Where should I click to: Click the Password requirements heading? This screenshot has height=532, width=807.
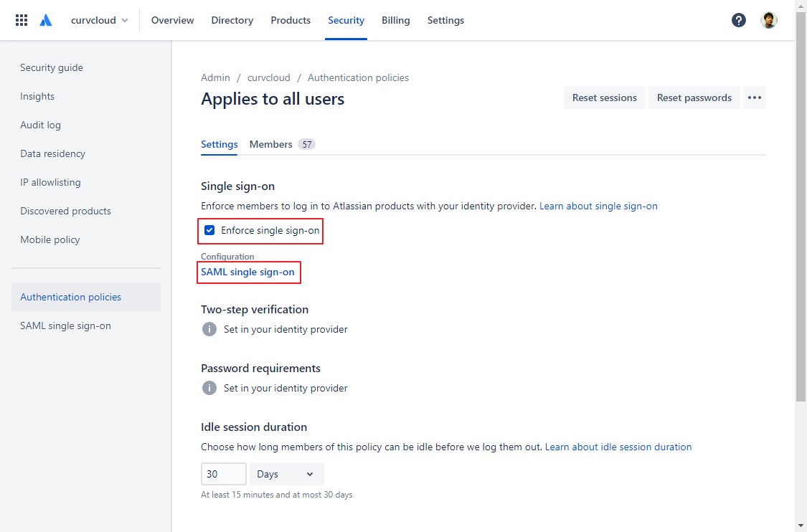[x=260, y=369]
